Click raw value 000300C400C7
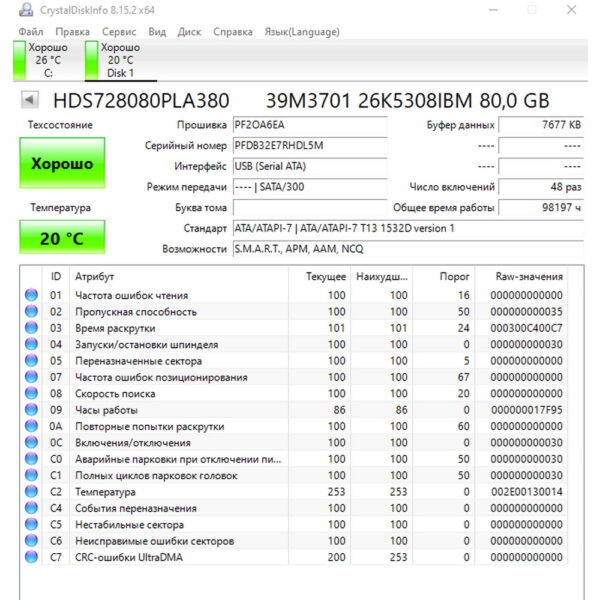 pos(527,328)
